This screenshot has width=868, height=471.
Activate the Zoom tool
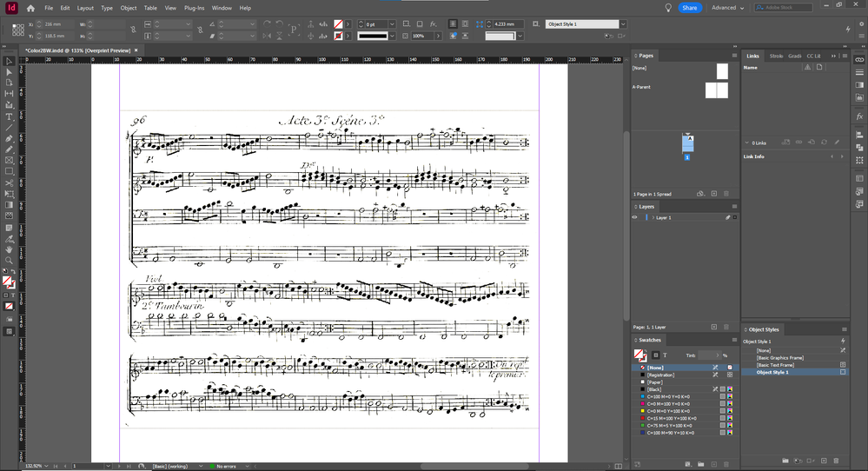[x=9, y=260]
